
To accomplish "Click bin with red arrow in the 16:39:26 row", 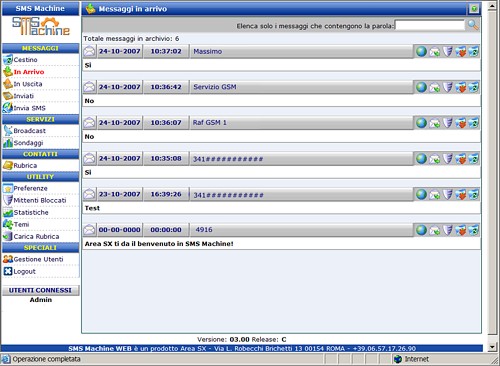I will (x=461, y=195).
